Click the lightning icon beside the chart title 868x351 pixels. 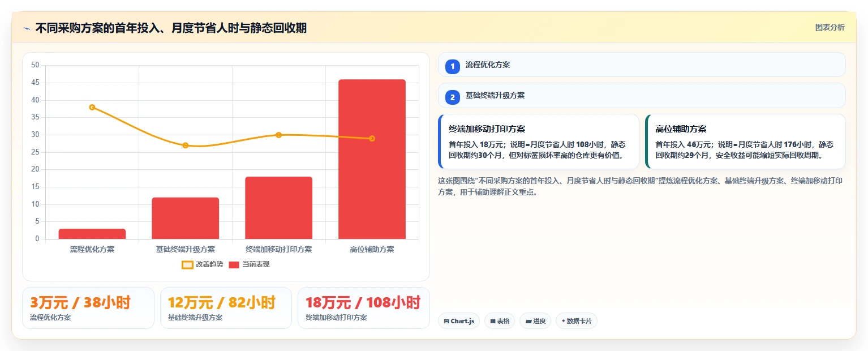pos(27,28)
